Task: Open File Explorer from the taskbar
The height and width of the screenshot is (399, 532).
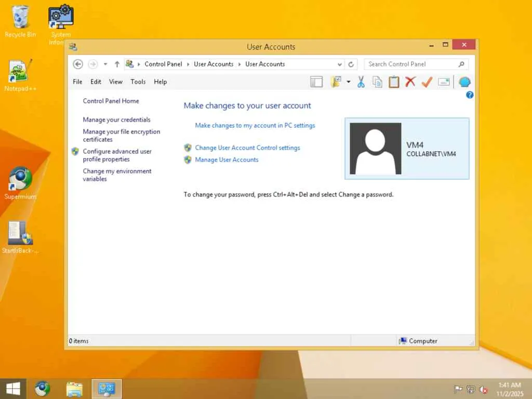Action: (x=75, y=389)
